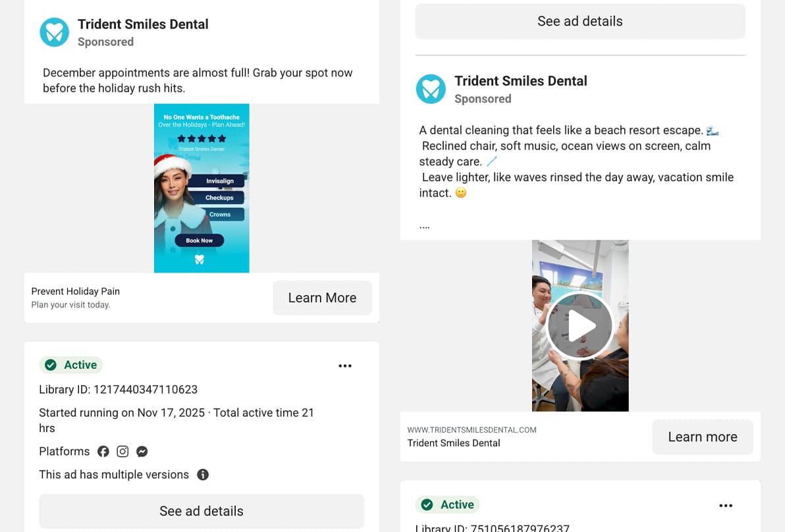Click 'Sponsored' label in left ad
785x532 pixels.
(x=105, y=42)
